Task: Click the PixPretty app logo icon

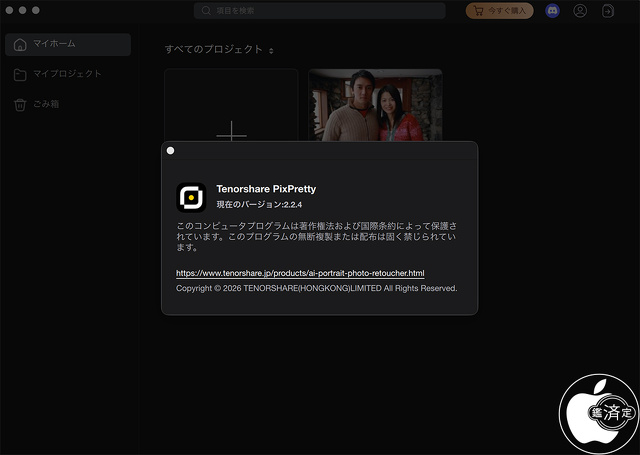Action: [191, 198]
